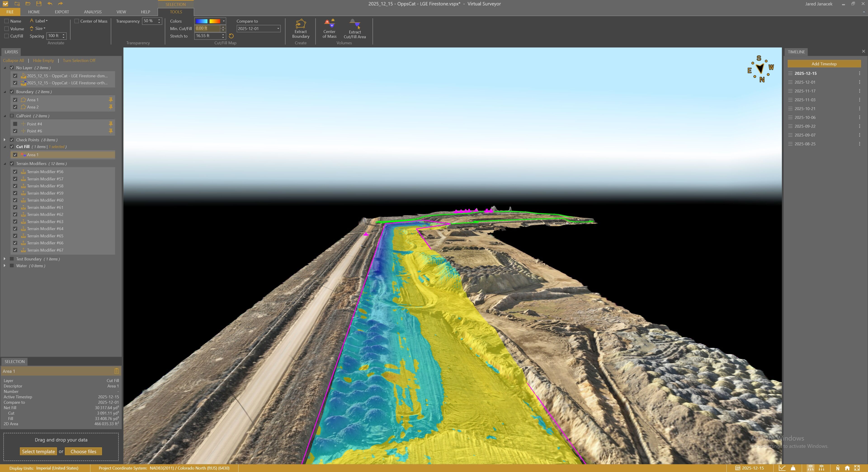The height and width of the screenshot is (472, 868).
Task: Click the status bar calendar date 2025-12-15
Action: point(749,468)
